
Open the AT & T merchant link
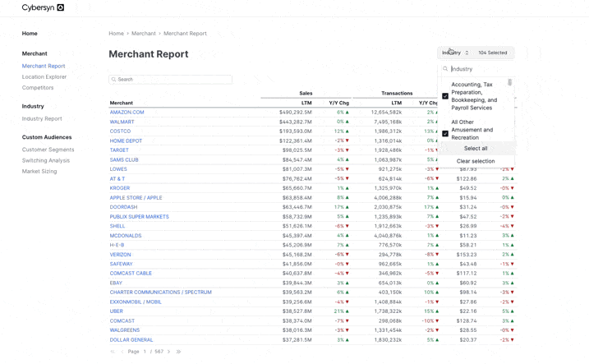pos(117,179)
